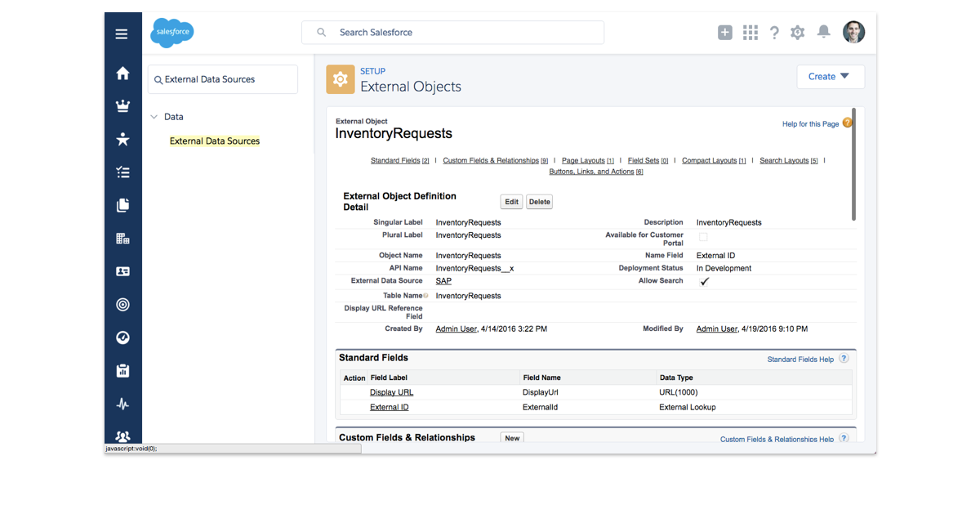Open the SAP external data source link
Image resolution: width=980 pixels, height=523 pixels.
(x=443, y=280)
